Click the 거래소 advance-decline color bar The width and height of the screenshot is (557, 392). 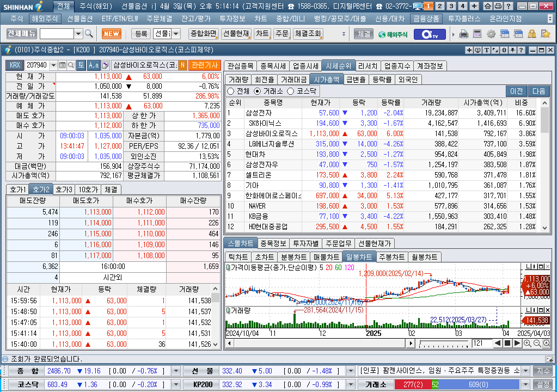(457, 384)
